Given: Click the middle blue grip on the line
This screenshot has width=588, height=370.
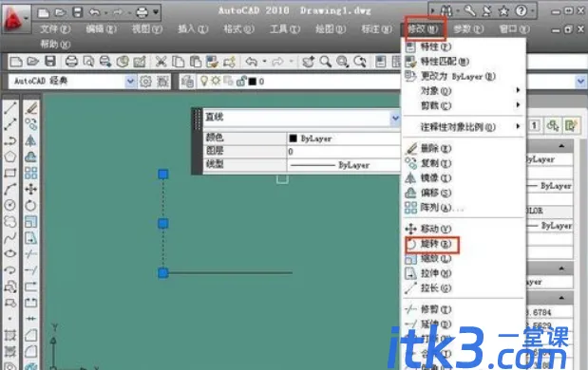Looking at the screenshot, I should tap(162, 224).
